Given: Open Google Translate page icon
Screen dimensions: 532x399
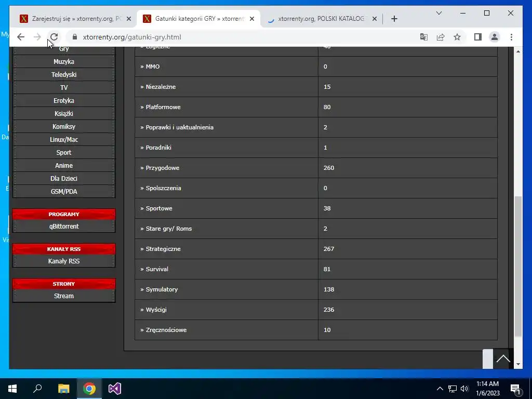Looking at the screenshot, I should point(424,37).
